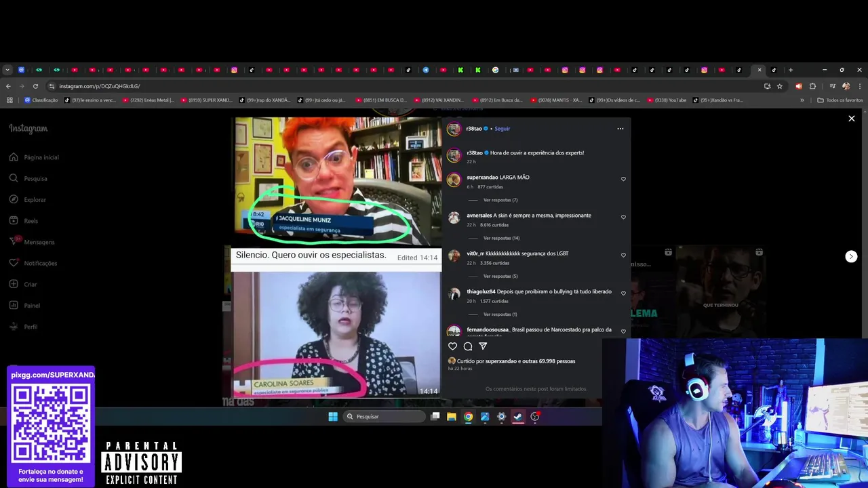This screenshot has height=488, width=868.
Task: Like superxandao's LARGA MÃO comment
Action: 623,179
